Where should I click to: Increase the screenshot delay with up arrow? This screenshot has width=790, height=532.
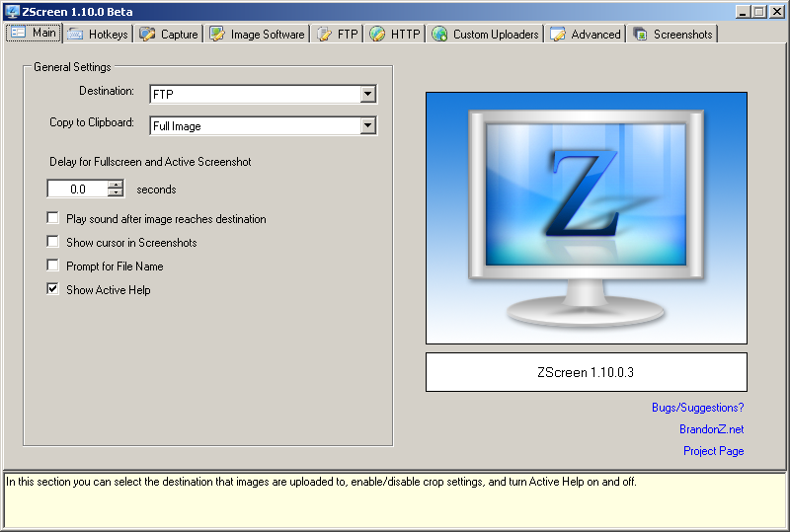(116, 185)
